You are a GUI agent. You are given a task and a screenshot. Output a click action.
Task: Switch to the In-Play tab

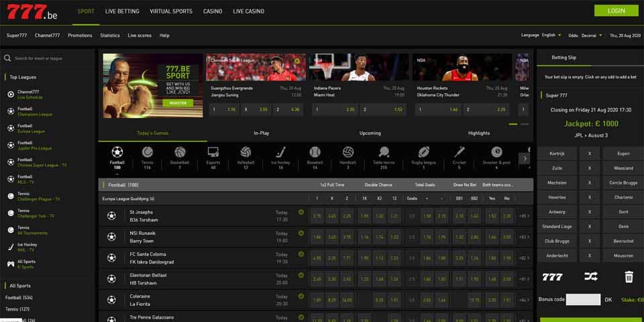261,133
